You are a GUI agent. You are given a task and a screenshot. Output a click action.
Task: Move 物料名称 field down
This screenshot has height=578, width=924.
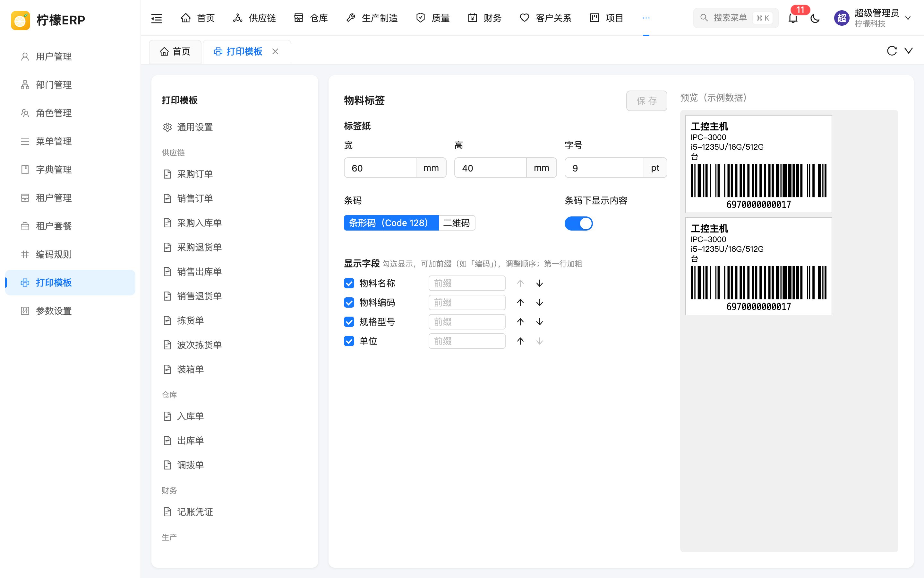click(x=539, y=283)
